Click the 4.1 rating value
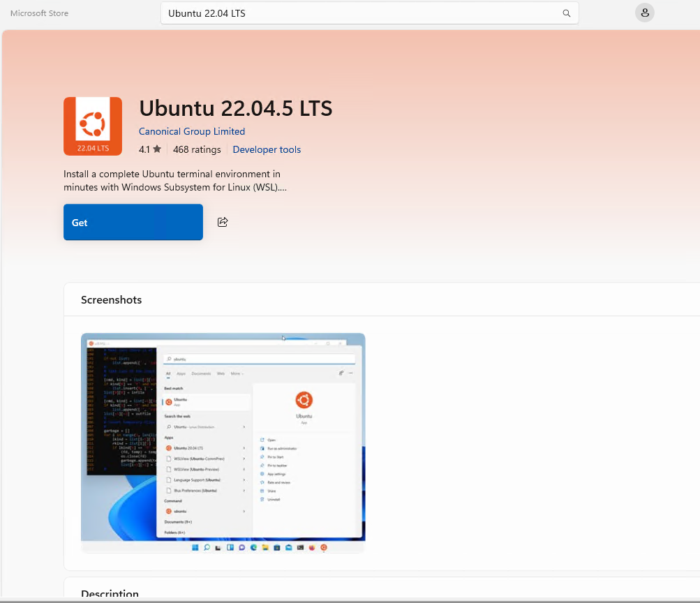 click(x=144, y=149)
